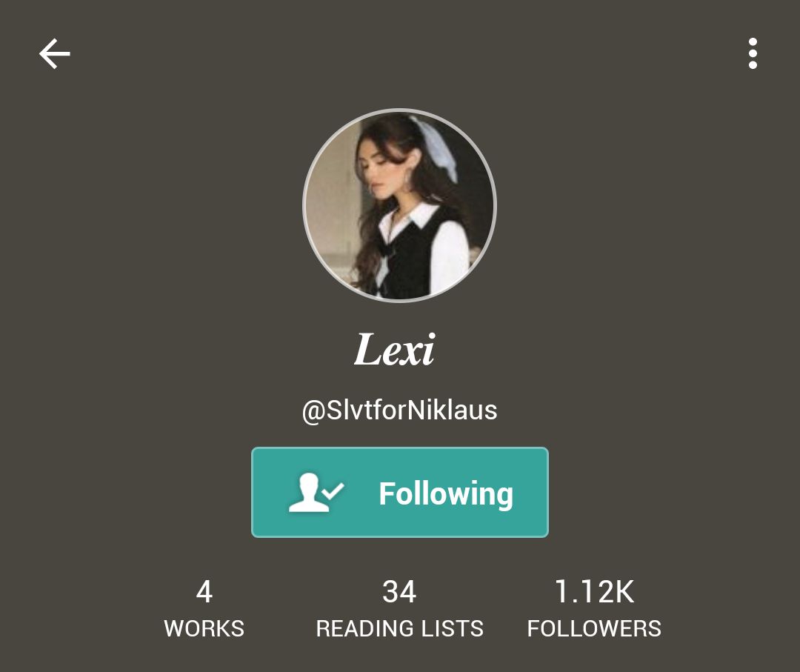Open the 34 reading lists count
Viewport: 800px width, 672px height.
click(399, 592)
